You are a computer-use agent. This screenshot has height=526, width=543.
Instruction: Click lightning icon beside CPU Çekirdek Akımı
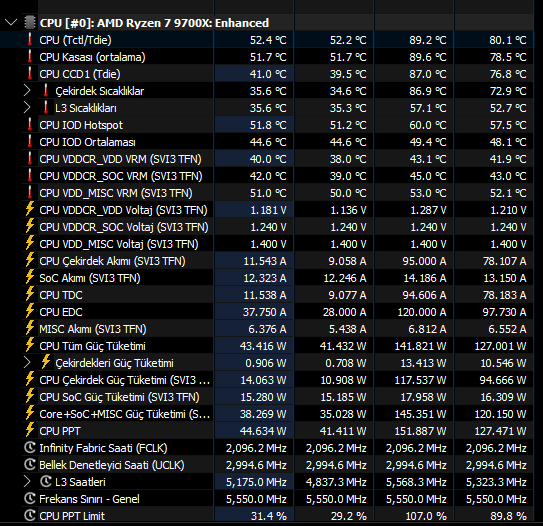pyautogui.click(x=30, y=260)
